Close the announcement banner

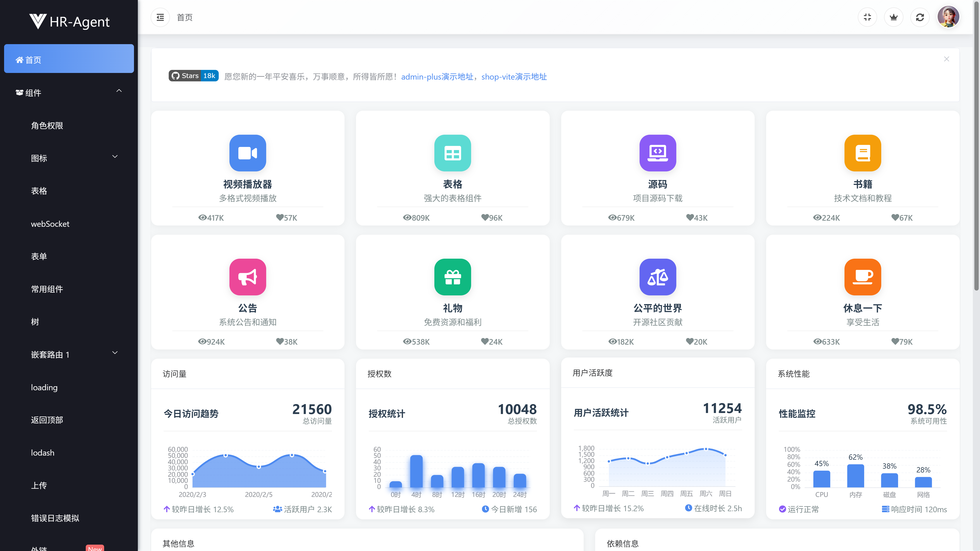pos(946,59)
